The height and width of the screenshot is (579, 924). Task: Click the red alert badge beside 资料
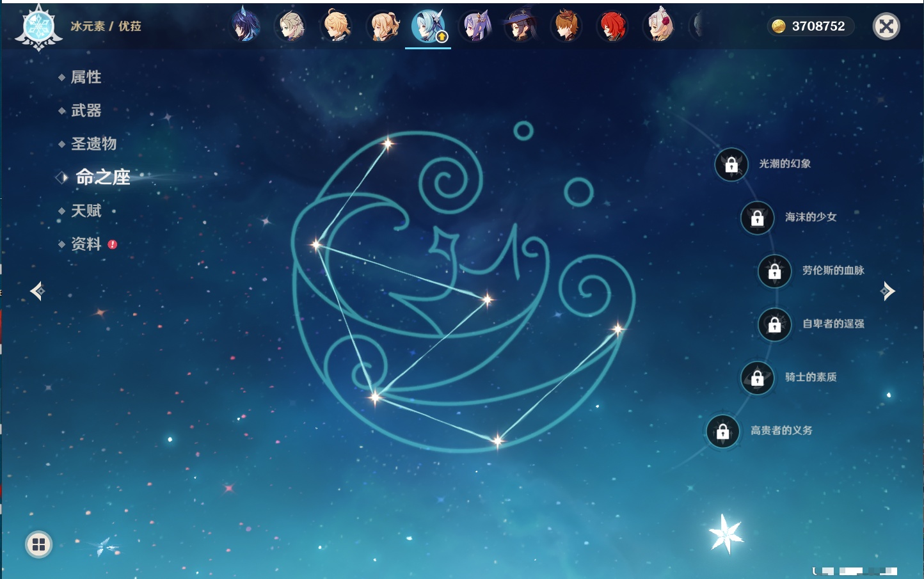point(113,244)
